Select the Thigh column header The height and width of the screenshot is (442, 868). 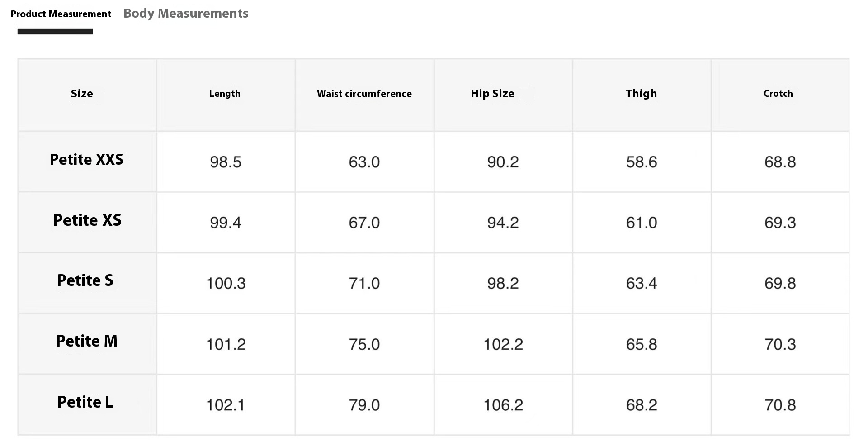(x=641, y=94)
